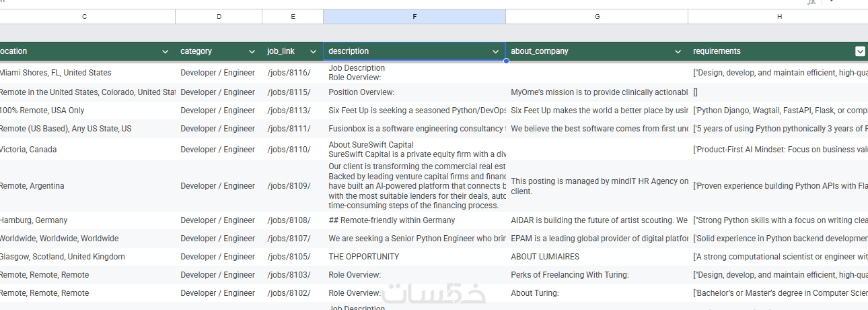Select the Miami Shores, FL location cell

pyautogui.click(x=87, y=73)
